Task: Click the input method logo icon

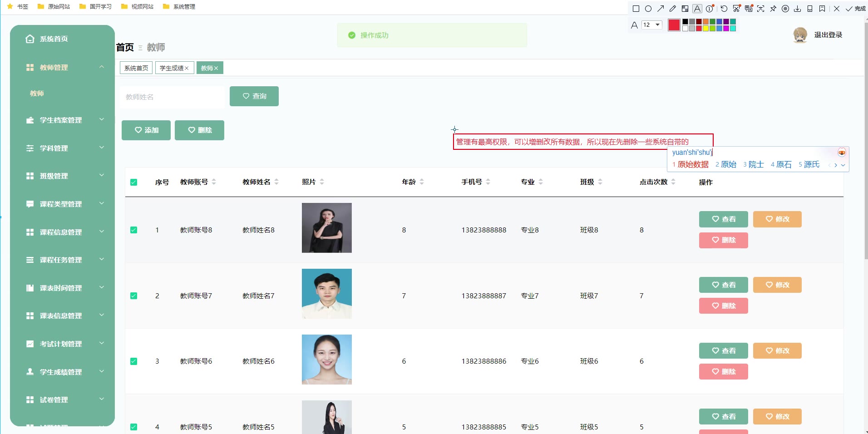Action: coord(842,153)
